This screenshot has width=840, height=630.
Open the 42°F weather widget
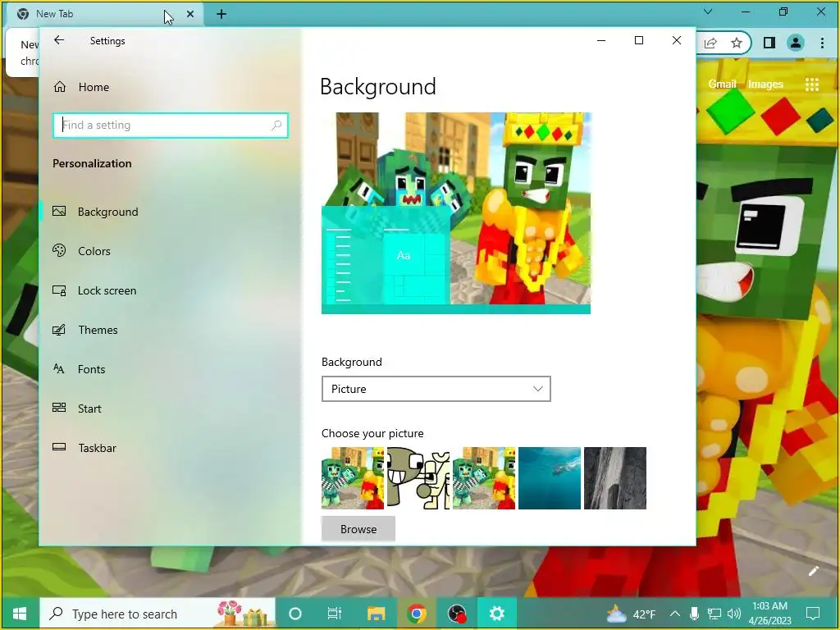631,614
